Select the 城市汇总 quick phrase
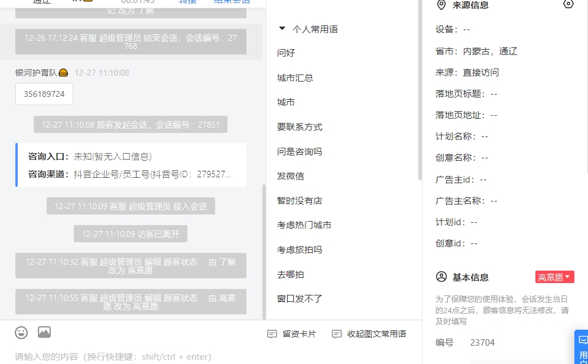This screenshot has height=364, width=588. (295, 77)
